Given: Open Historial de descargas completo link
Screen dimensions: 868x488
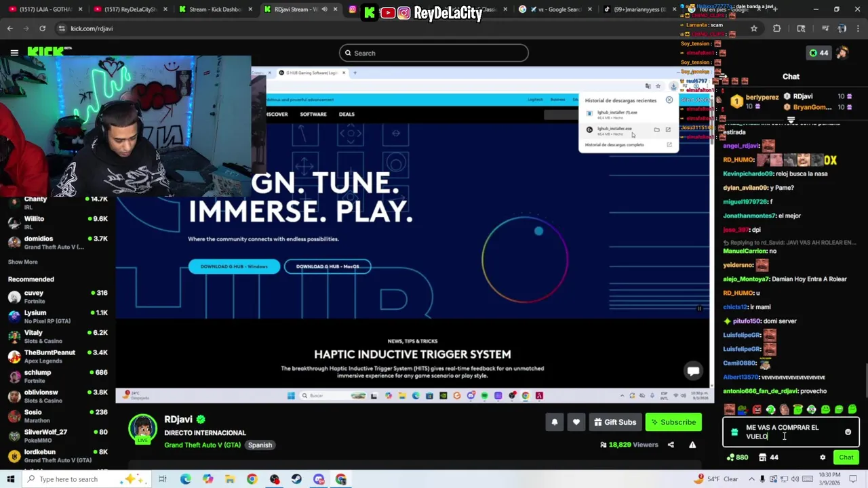Looking at the screenshot, I should pyautogui.click(x=614, y=145).
